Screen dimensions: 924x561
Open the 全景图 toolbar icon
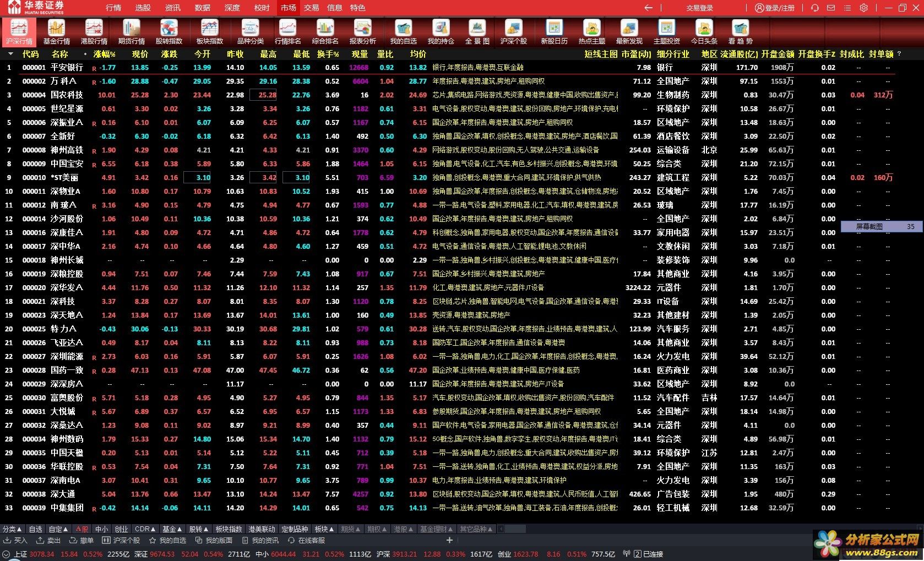(477, 32)
